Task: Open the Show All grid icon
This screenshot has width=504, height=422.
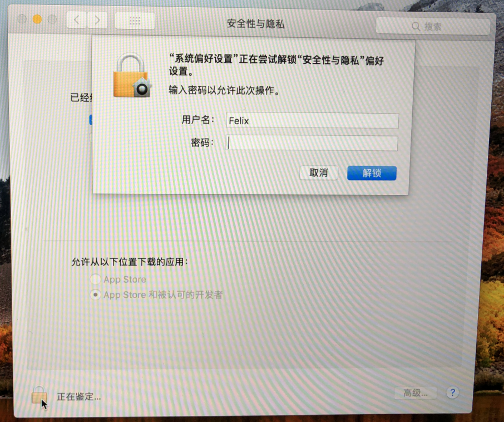Action: [135, 21]
